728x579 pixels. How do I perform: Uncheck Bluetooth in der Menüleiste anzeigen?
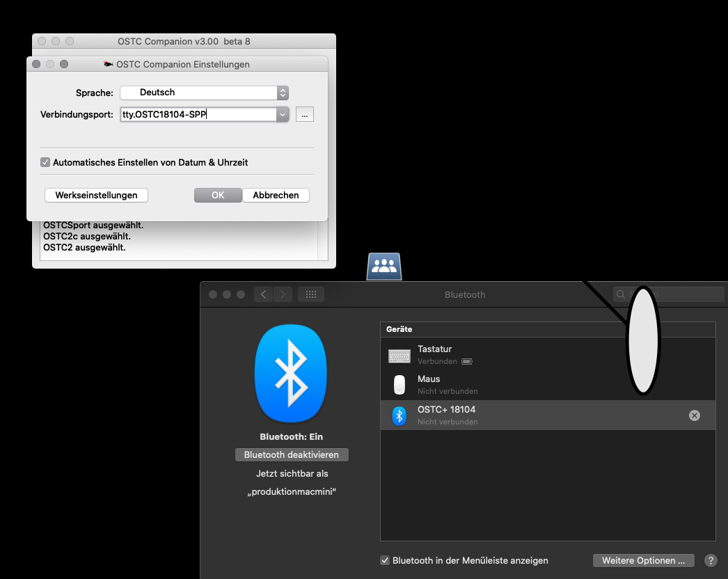[385, 560]
